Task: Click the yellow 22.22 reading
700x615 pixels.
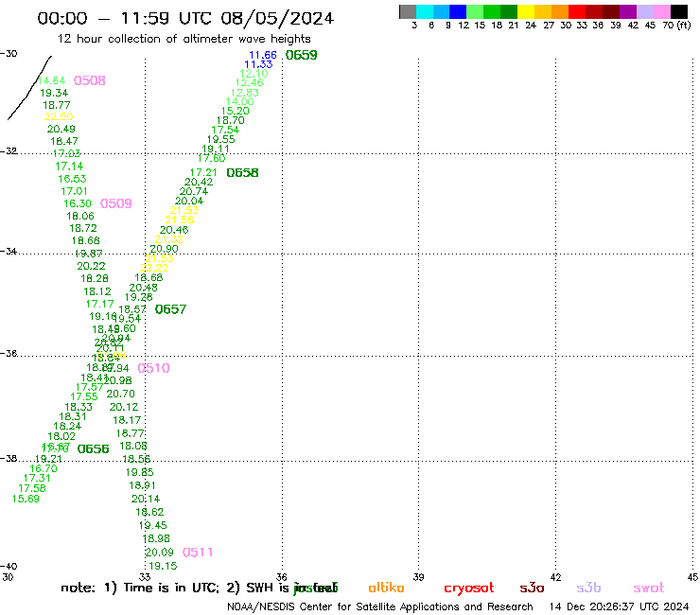Action: click(x=154, y=268)
